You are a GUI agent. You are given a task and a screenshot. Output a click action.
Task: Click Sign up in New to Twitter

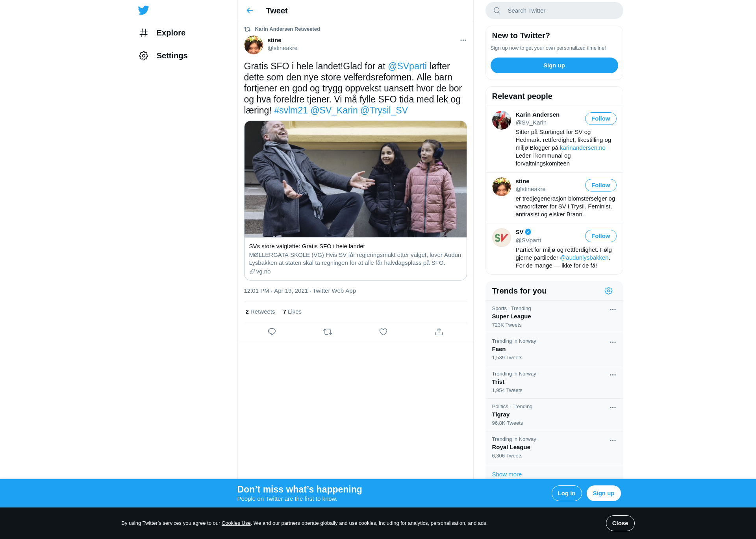554,65
